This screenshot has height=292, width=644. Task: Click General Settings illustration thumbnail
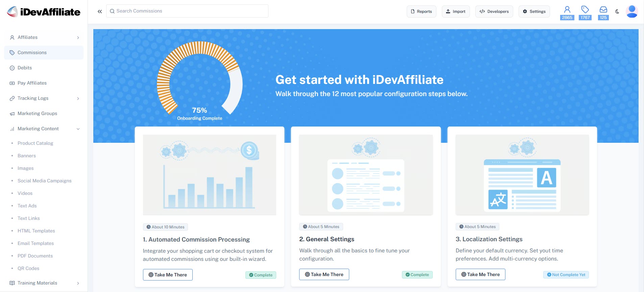[x=366, y=175]
